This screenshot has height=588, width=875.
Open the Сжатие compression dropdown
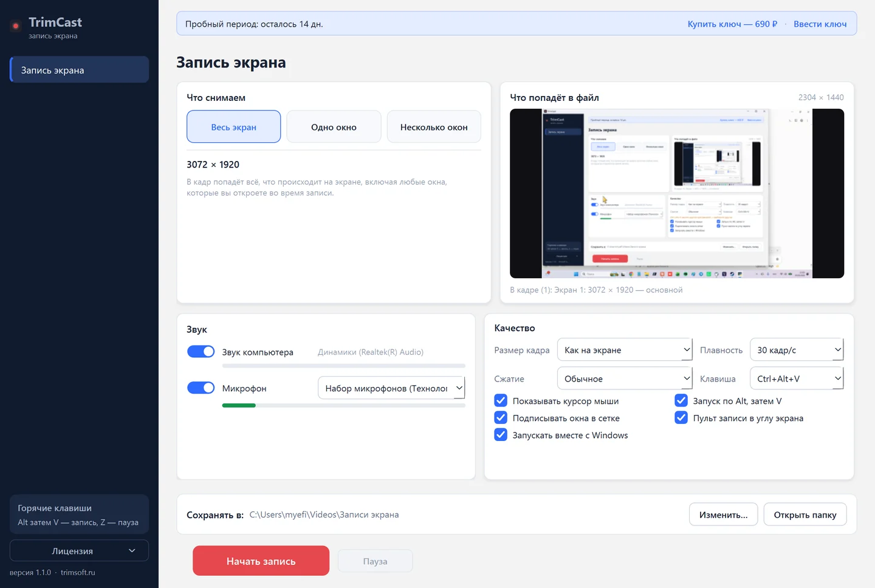pos(625,378)
